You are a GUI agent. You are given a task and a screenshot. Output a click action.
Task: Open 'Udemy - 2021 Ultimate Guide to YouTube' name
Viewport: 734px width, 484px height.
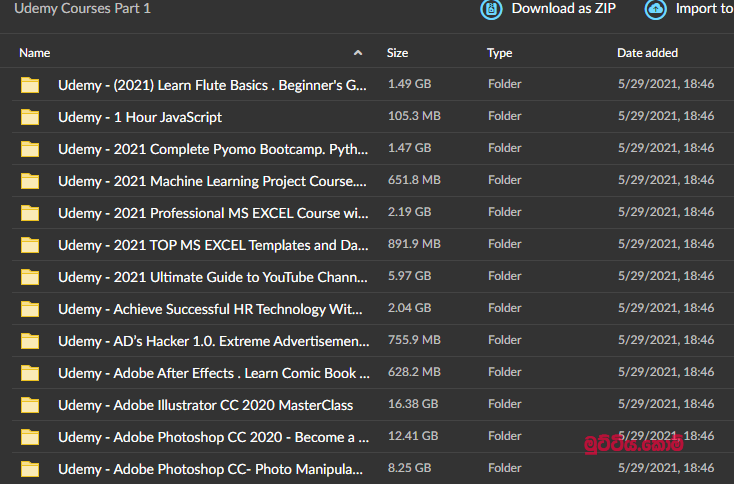click(x=213, y=277)
